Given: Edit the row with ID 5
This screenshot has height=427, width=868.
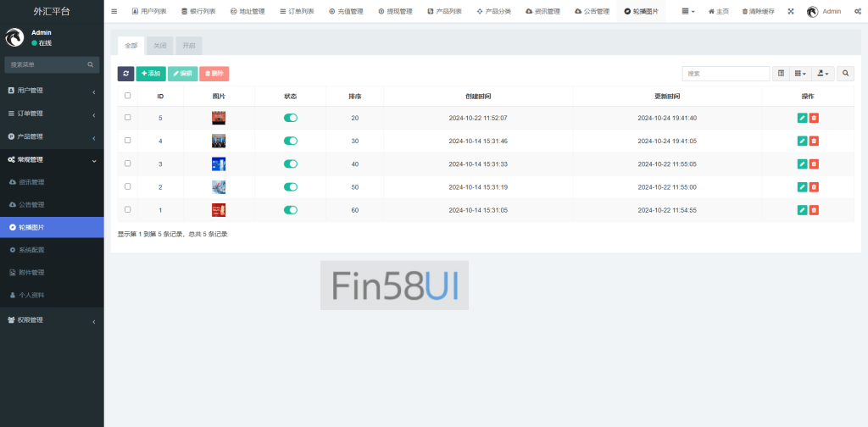Looking at the screenshot, I should (x=802, y=118).
